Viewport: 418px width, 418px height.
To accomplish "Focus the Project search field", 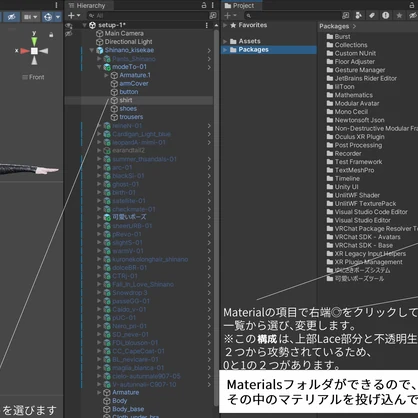I will click(x=292, y=15).
